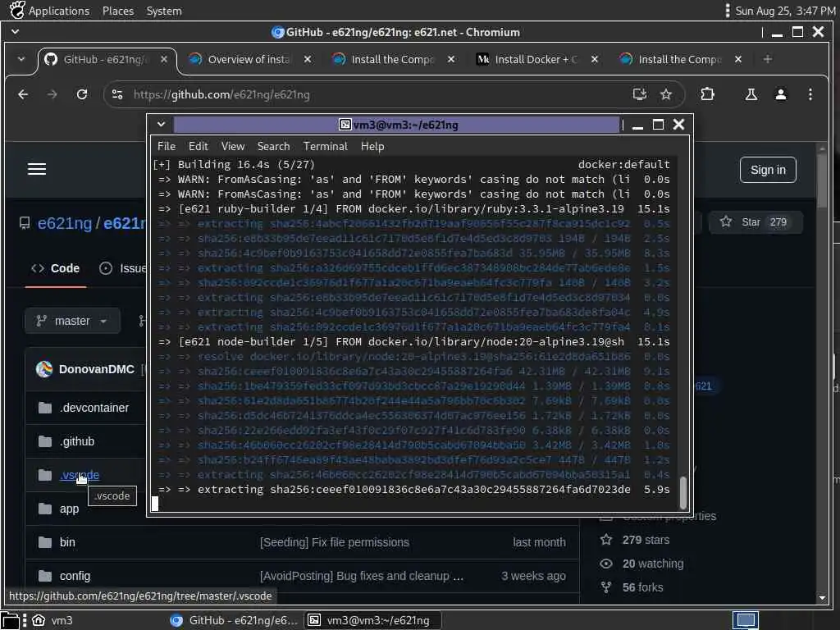The image size is (840, 630).
Task: Click the Sign in button
Action: click(768, 170)
